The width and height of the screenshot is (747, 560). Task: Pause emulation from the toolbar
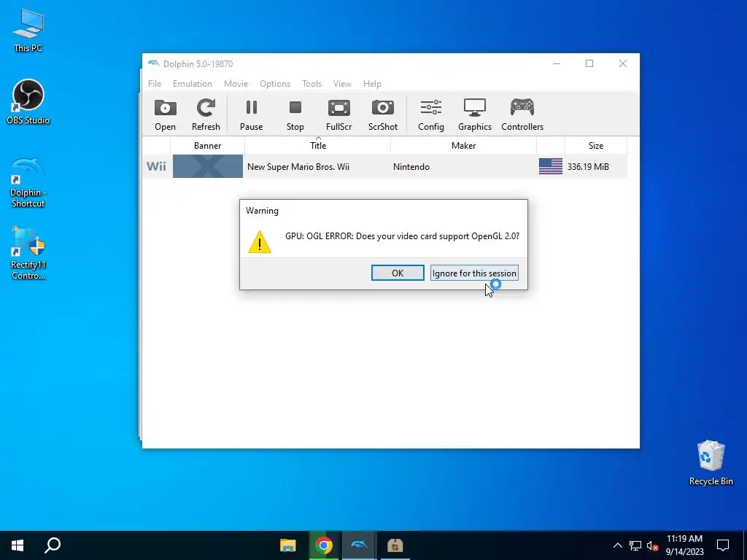[x=251, y=114]
